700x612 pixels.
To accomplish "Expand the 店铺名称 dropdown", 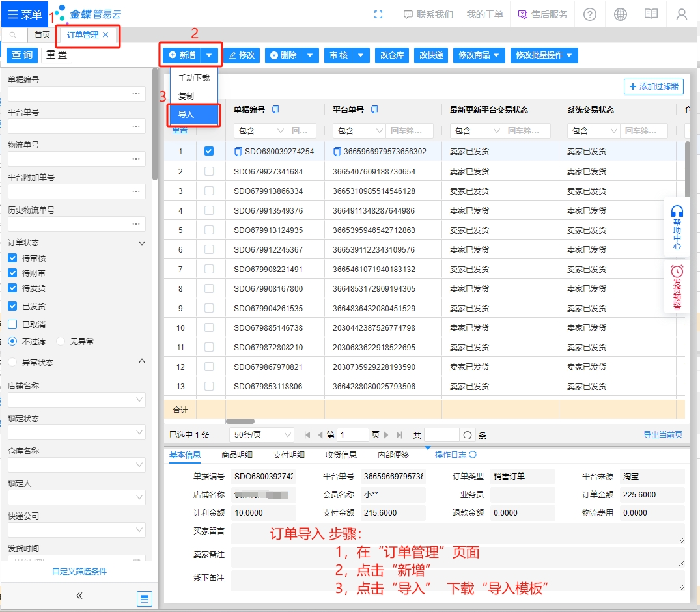I will [76, 400].
